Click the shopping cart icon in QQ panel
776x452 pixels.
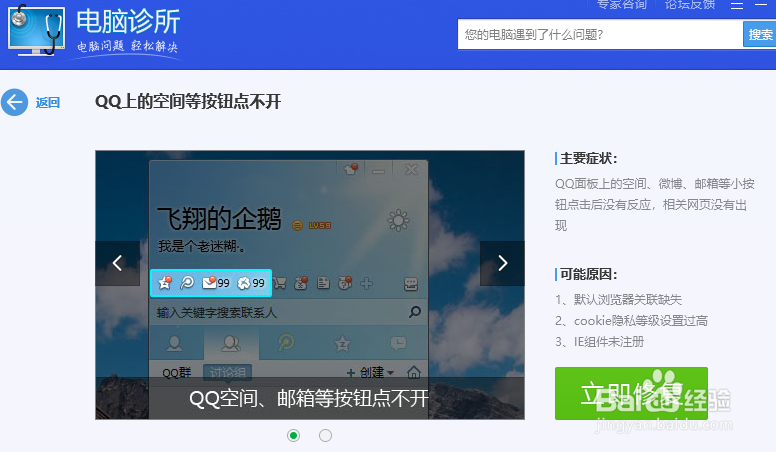[x=280, y=283]
